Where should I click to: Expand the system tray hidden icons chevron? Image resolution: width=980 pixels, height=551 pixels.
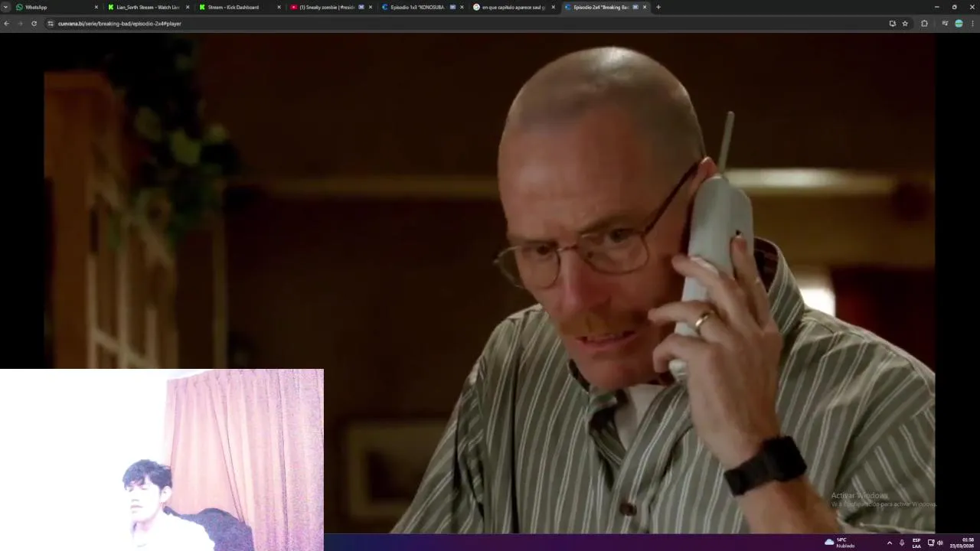pos(889,543)
